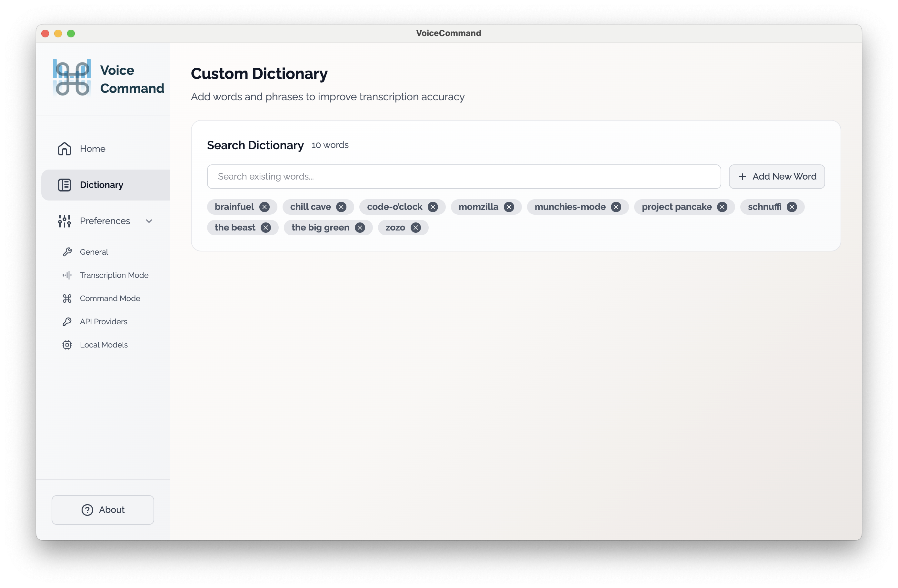Select the API Providers key icon
Image resolution: width=898 pixels, height=588 pixels.
(x=67, y=321)
